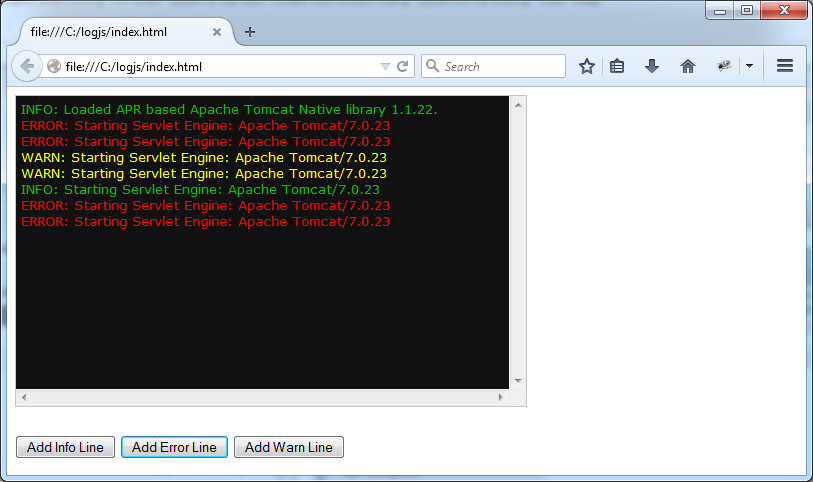Click the INFO: Loaded APR based log line
Screen dimensions: 813x482
pos(229,110)
